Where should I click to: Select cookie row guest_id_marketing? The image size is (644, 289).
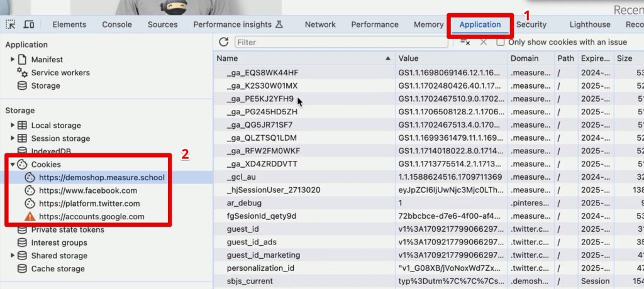(428, 255)
